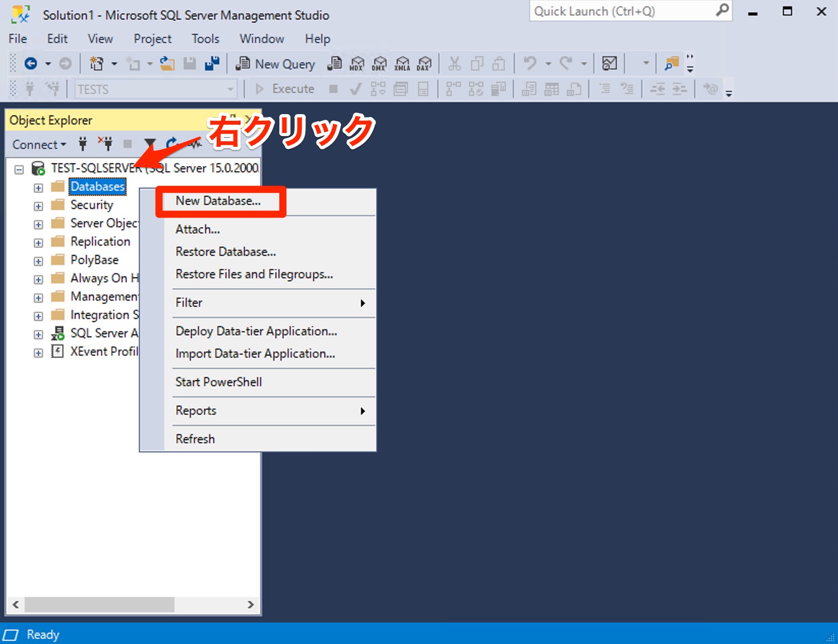The width and height of the screenshot is (838, 644).
Task: Click the Undo icon
Action: pyautogui.click(x=529, y=63)
